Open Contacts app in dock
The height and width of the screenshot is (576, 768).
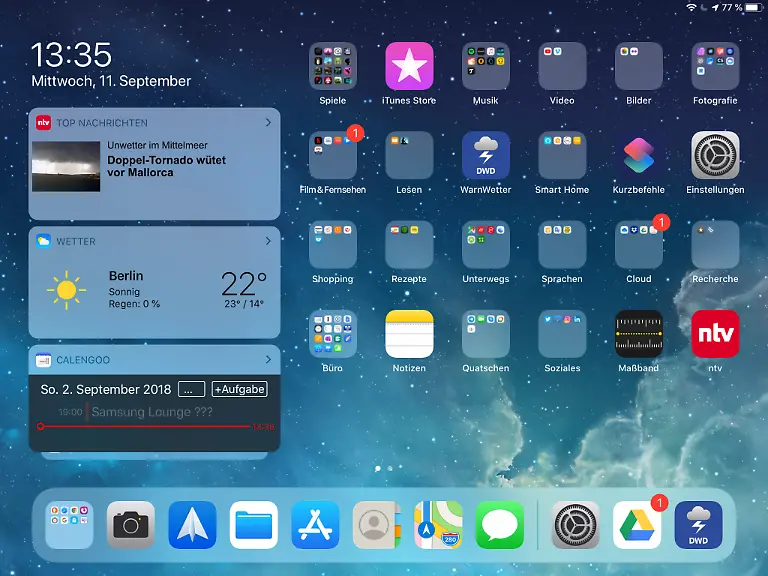pyautogui.click(x=377, y=525)
